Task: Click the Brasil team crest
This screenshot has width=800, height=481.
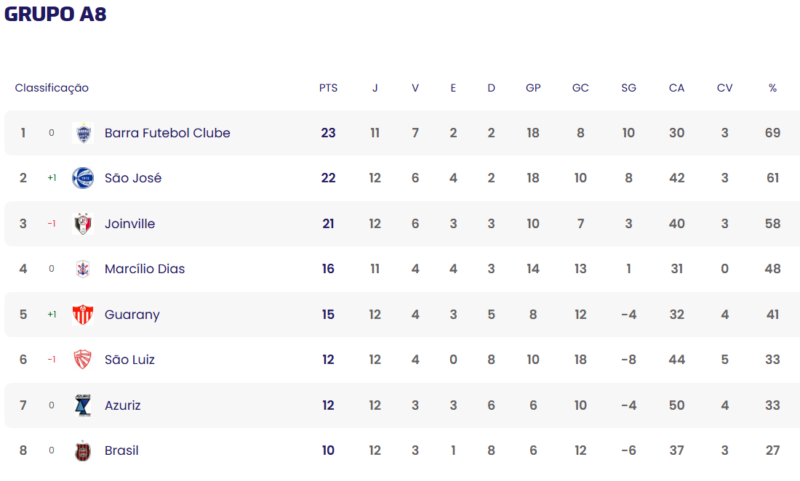Action: pyautogui.click(x=83, y=451)
